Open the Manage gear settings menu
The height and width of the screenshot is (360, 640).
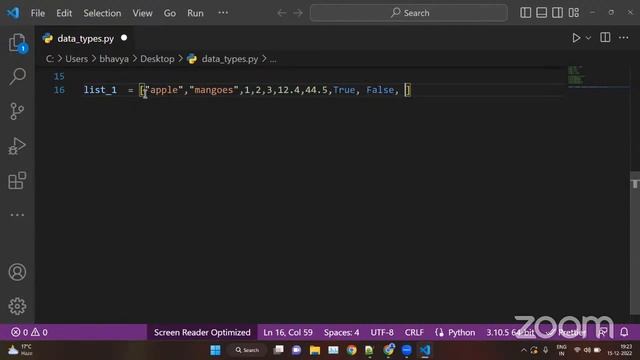point(17,306)
